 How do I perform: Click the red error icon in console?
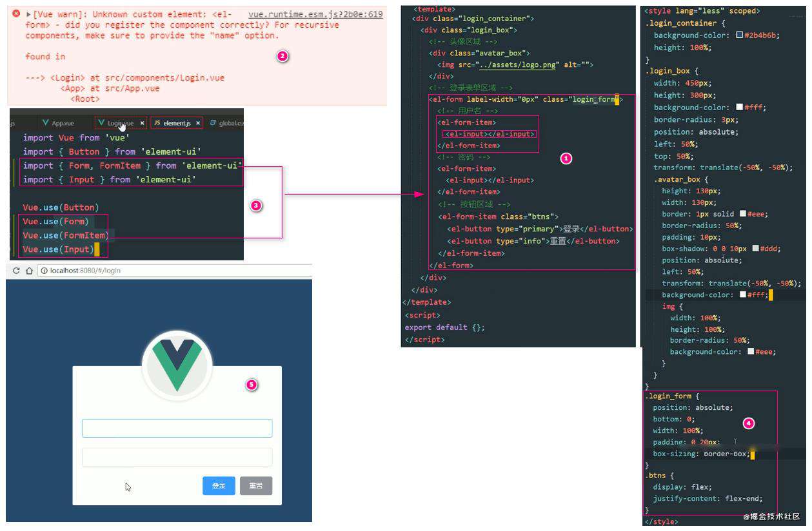click(x=16, y=14)
